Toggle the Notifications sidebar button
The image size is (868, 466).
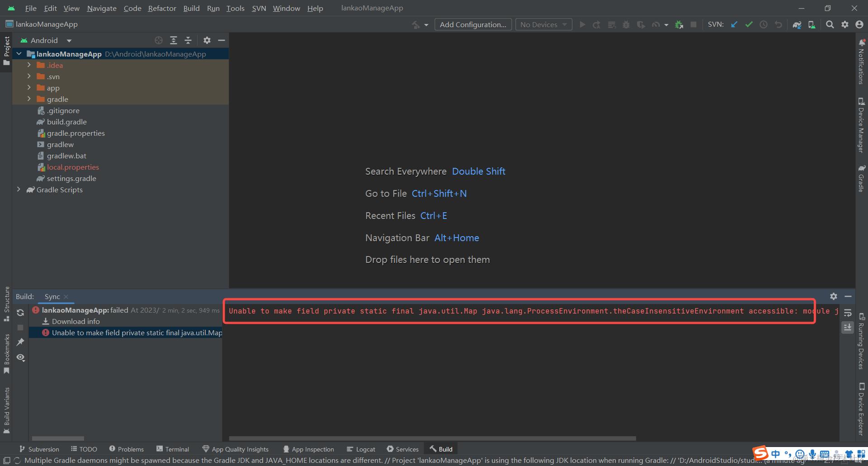(x=862, y=62)
